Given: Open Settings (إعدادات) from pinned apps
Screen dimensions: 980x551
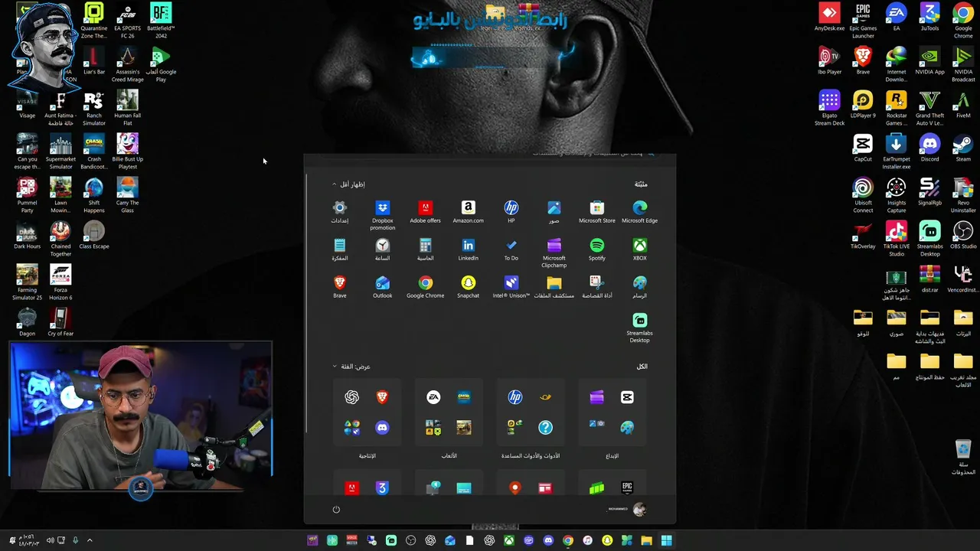Looking at the screenshot, I should click(339, 212).
